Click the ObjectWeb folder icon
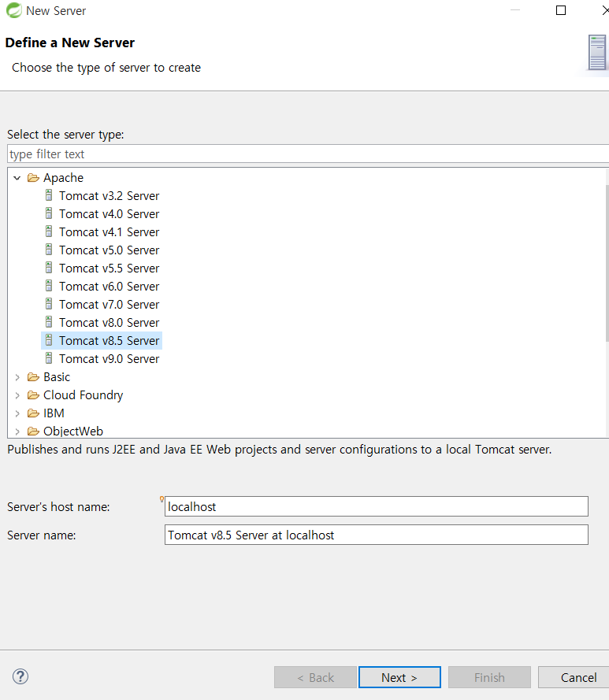The width and height of the screenshot is (609, 700). click(x=33, y=431)
